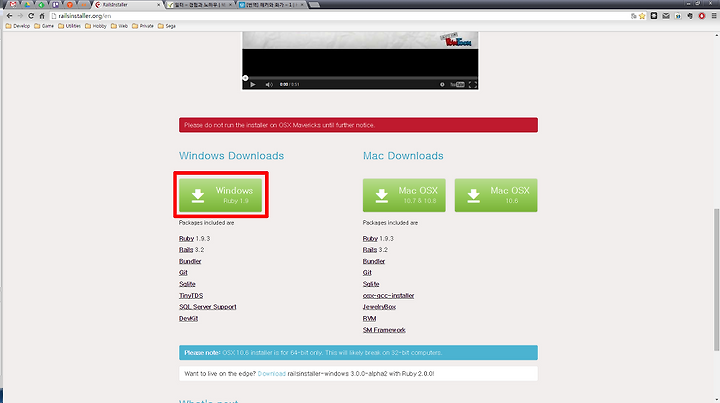Click the video progress bar

(x=360, y=78)
